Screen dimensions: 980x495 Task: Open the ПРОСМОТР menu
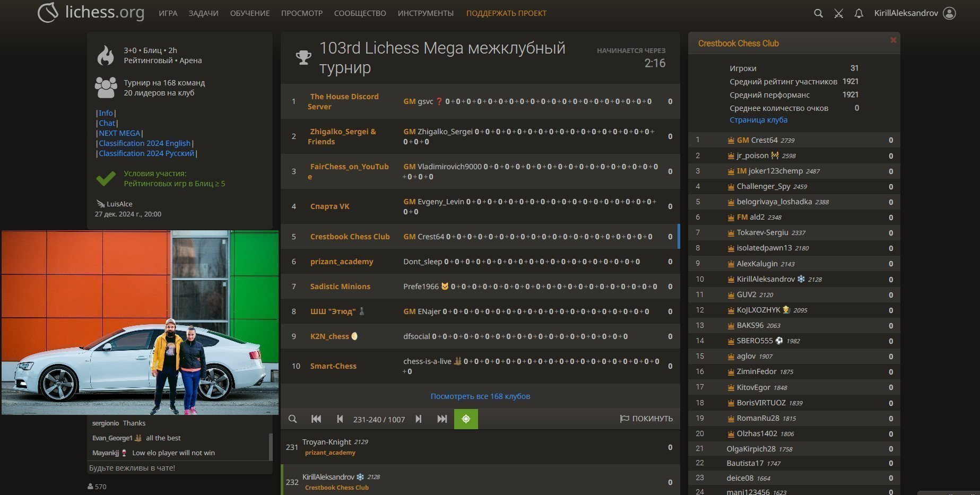pyautogui.click(x=302, y=13)
